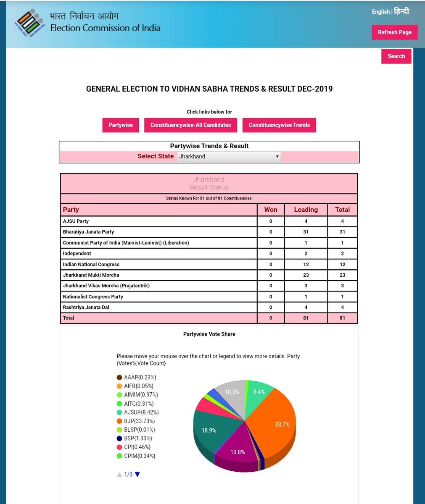Viewport: 425px width, 504px height.
Task: Open Constituencywise-All Candidates button
Action: click(x=190, y=125)
